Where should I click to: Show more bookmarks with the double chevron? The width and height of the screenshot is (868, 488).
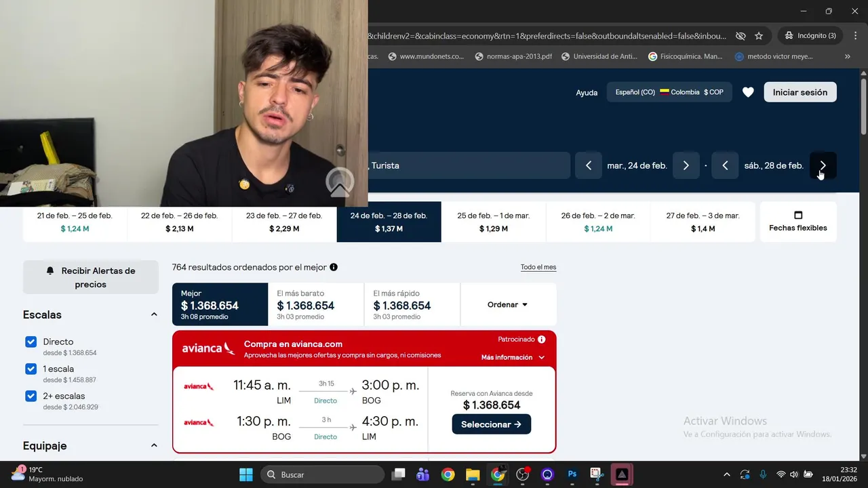848,56
